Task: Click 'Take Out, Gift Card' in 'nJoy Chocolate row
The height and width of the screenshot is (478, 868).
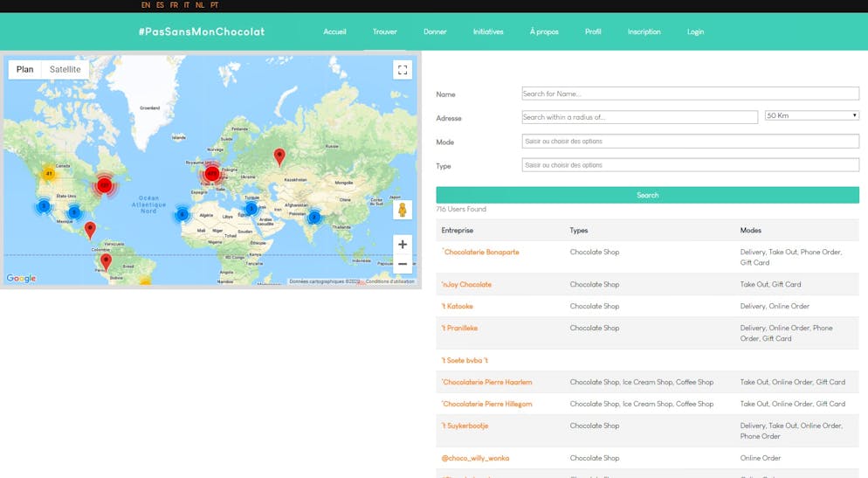Action: coord(770,284)
